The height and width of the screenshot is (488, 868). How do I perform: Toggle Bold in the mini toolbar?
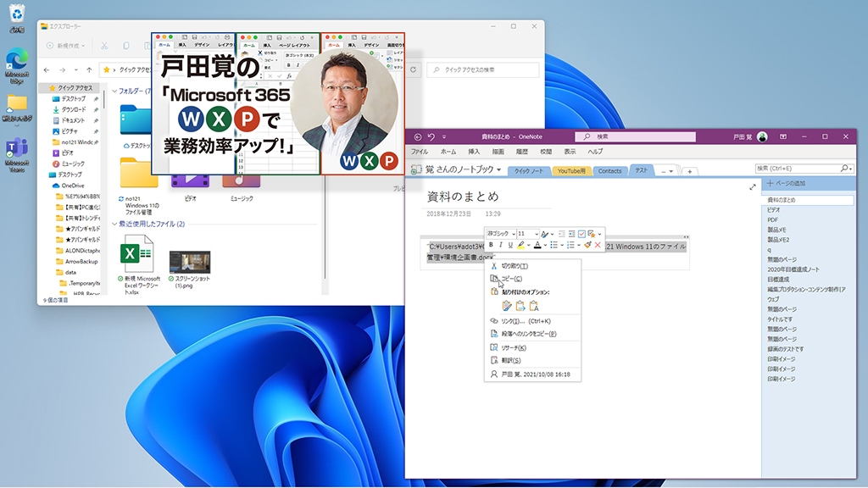coord(491,245)
